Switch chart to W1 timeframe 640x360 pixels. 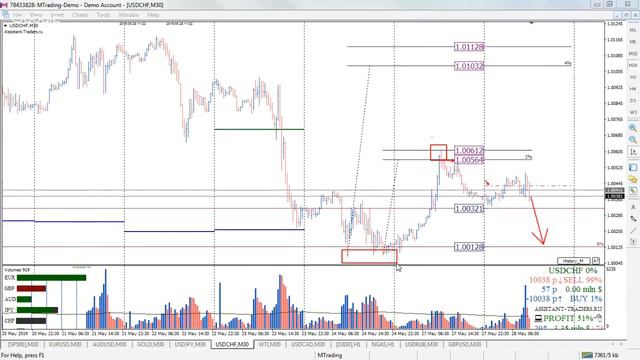pyautogui.click(x=633, y=112)
